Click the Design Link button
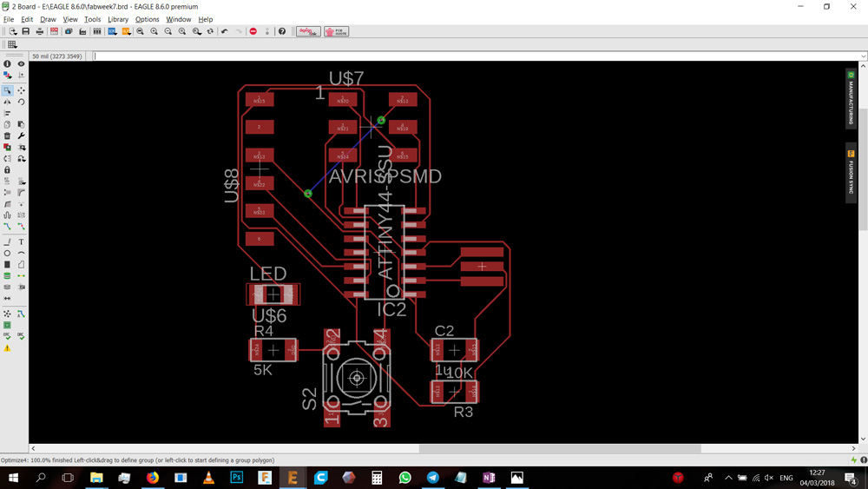 (x=308, y=31)
